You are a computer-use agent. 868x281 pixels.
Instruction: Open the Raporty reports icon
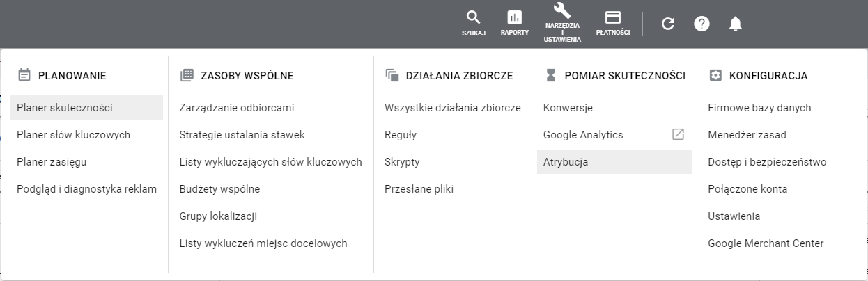coord(514,17)
